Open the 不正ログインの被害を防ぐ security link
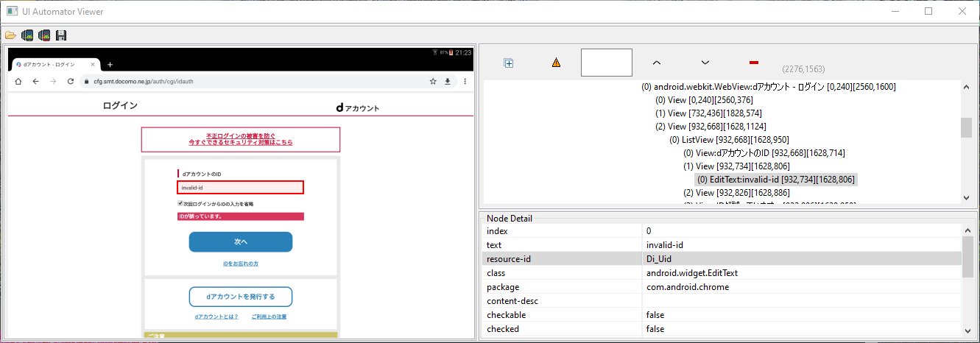This screenshot has width=980, height=343. [241, 139]
